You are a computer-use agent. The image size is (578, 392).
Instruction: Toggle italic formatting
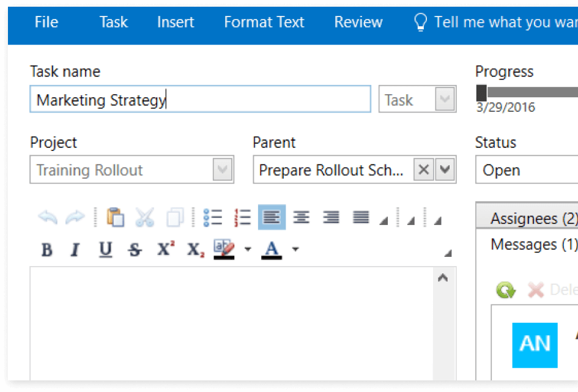[x=75, y=249]
